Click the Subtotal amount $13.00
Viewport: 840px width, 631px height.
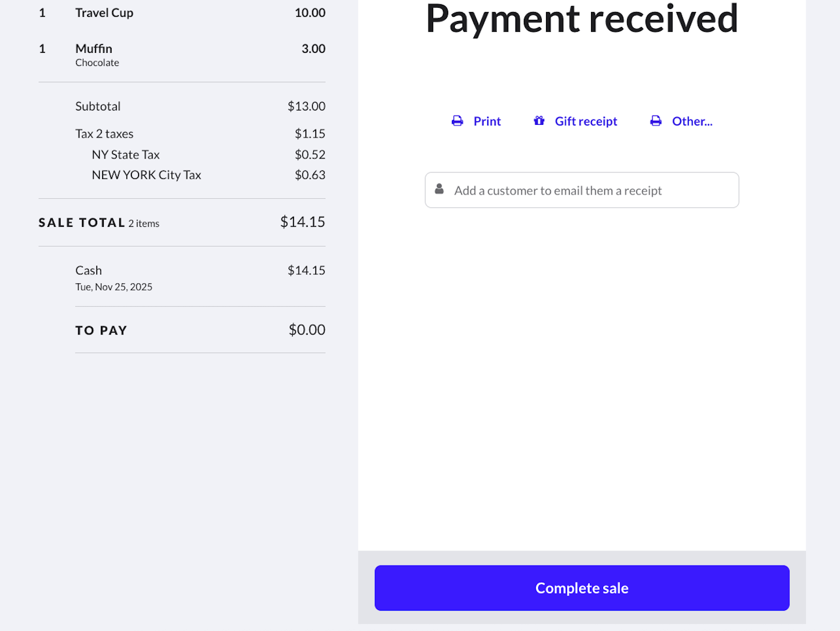click(306, 106)
